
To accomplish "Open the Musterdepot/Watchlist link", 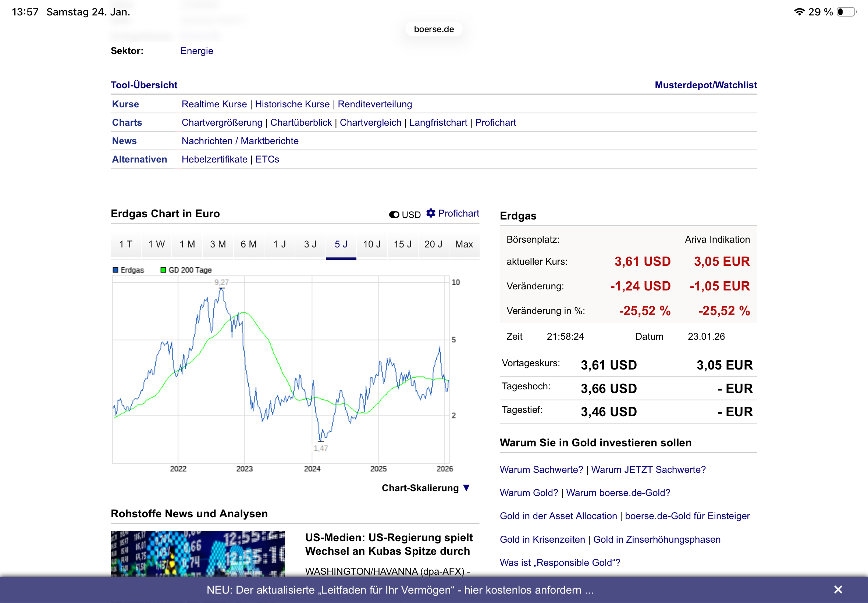I will 705,85.
